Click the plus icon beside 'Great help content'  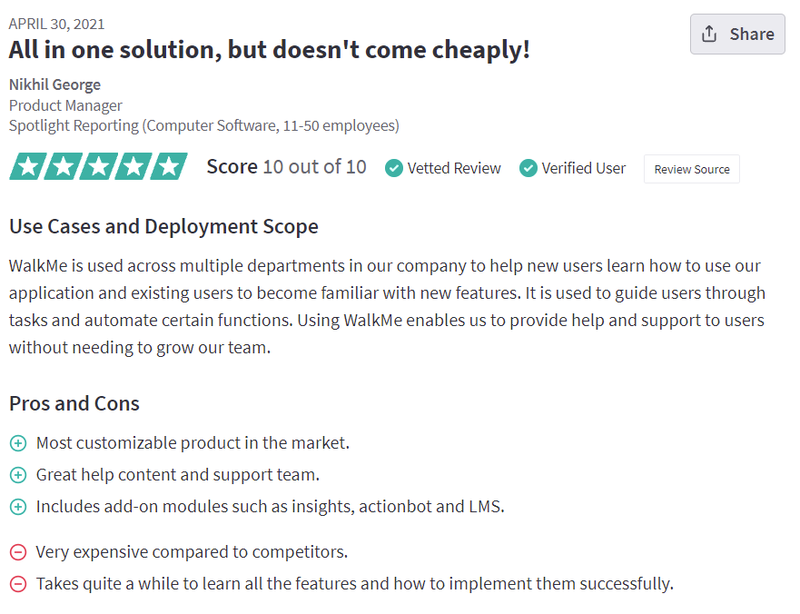click(x=17, y=474)
